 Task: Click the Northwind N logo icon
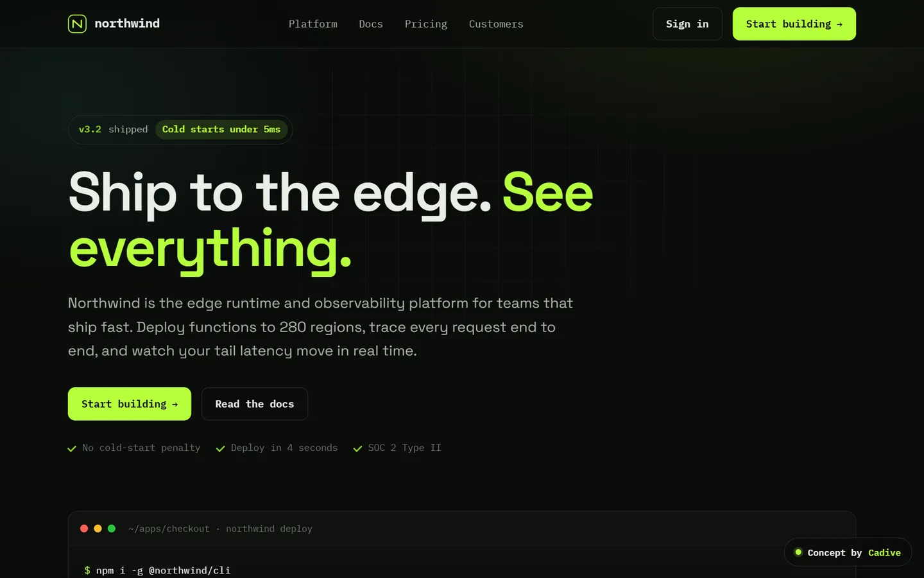77,24
